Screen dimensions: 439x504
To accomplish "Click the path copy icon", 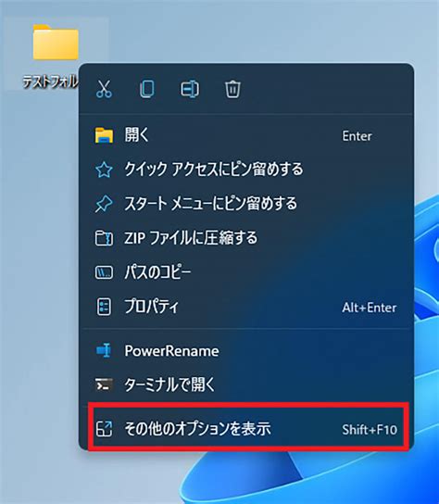I will (x=104, y=272).
